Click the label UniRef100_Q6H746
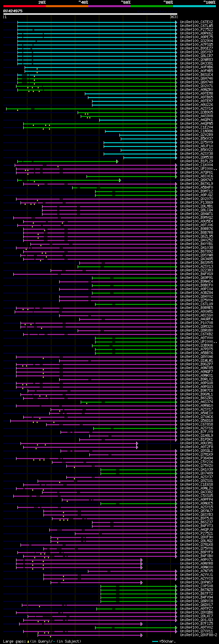Viewport: 219px width, 644px height. (196, 78)
